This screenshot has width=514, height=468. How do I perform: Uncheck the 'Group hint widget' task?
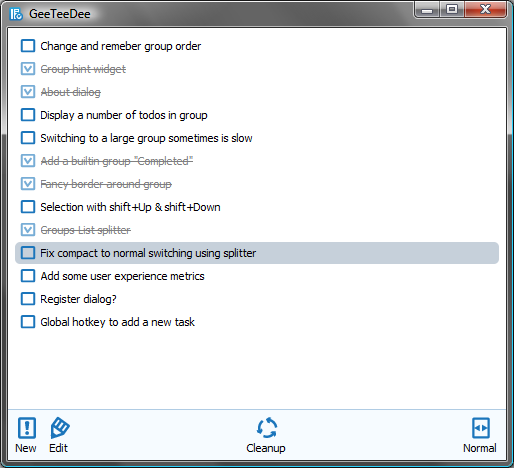tap(28, 69)
